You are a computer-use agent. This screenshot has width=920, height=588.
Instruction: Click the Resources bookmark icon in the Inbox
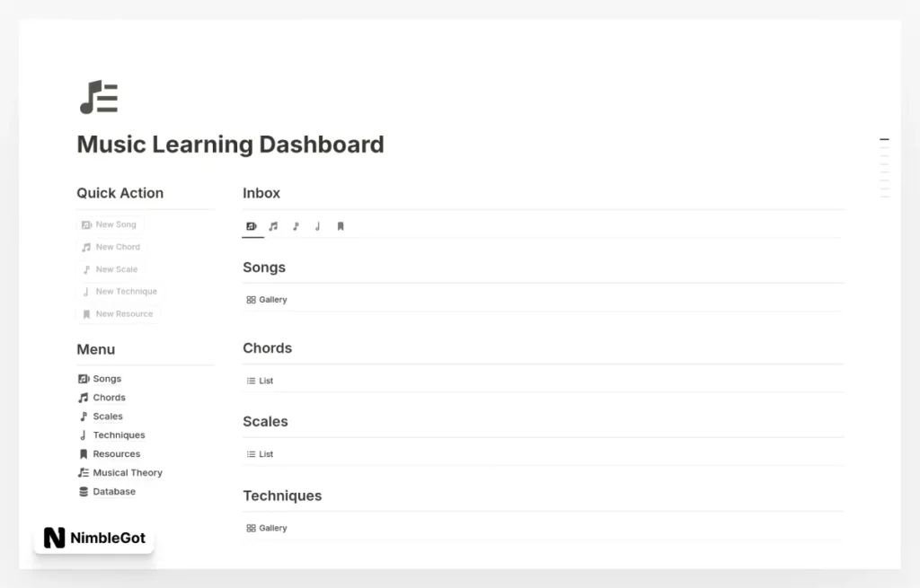[x=341, y=226]
